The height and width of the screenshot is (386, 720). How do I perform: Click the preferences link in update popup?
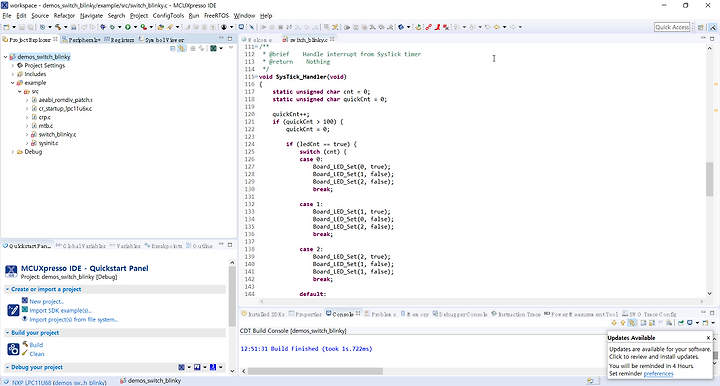pyautogui.click(x=658, y=374)
